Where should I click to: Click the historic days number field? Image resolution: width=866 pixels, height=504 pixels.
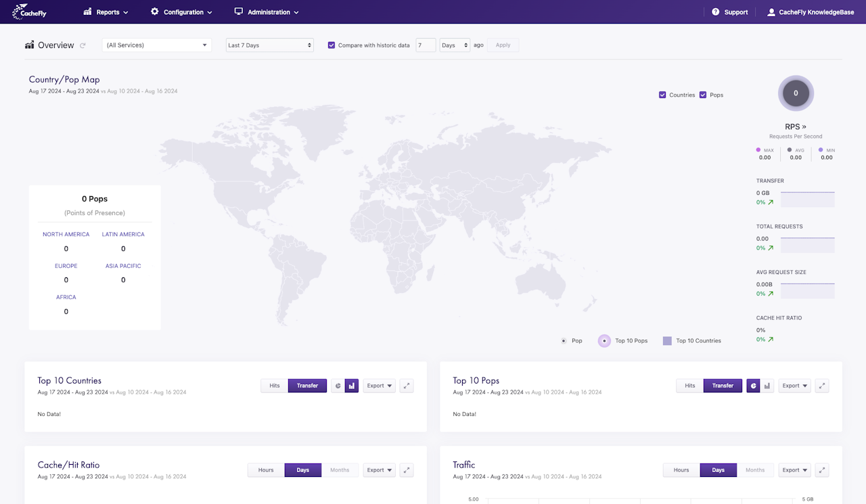(426, 45)
